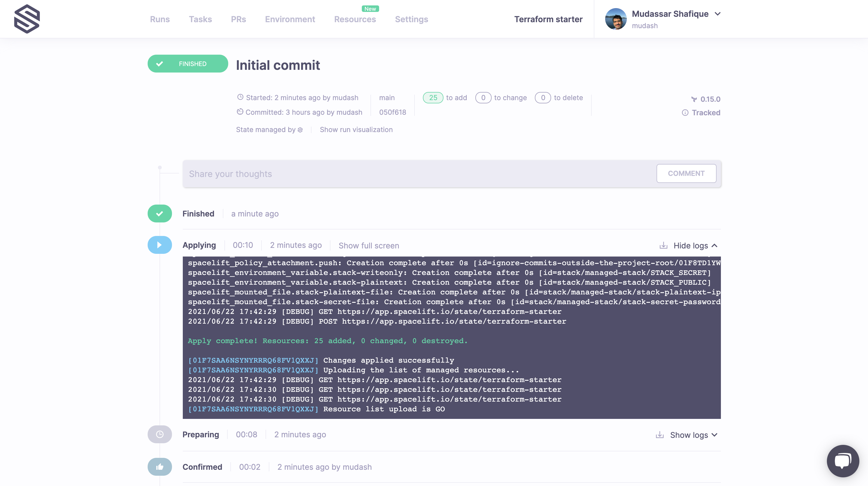The image size is (868, 486).
Task: Click the blue Applying play icon
Action: (160, 245)
